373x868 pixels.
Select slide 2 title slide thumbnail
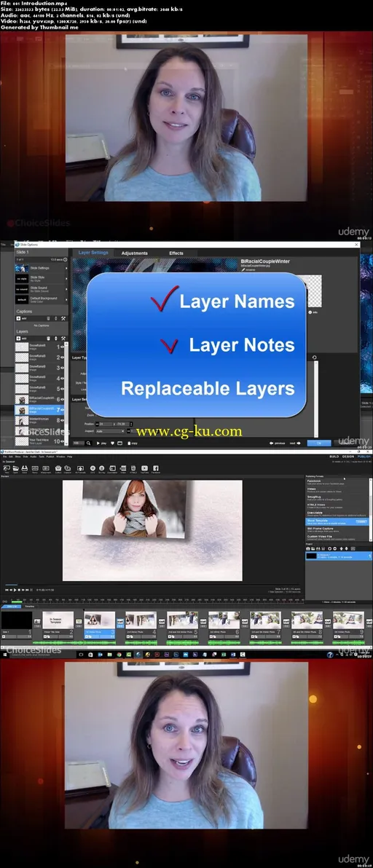pos(58,620)
